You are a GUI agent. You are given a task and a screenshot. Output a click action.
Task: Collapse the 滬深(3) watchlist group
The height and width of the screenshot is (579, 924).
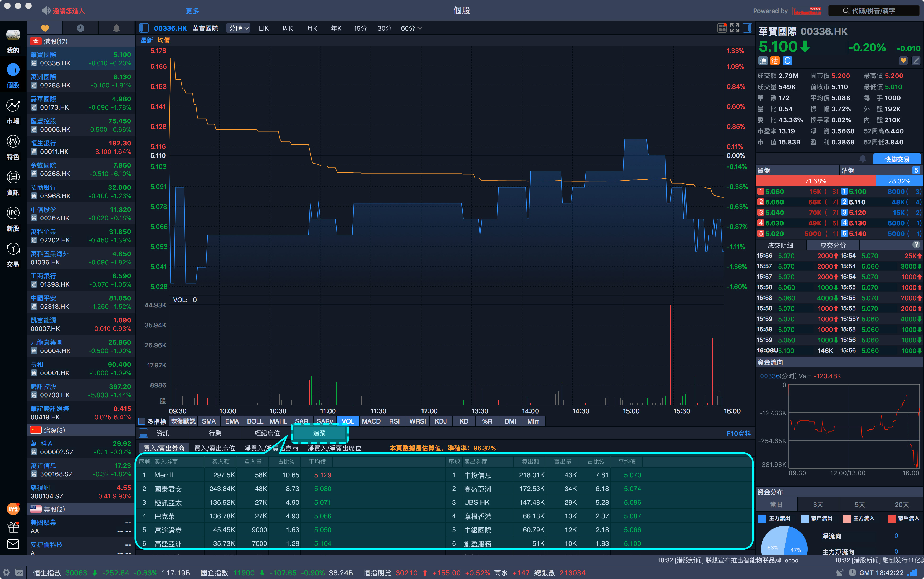click(x=81, y=430)
